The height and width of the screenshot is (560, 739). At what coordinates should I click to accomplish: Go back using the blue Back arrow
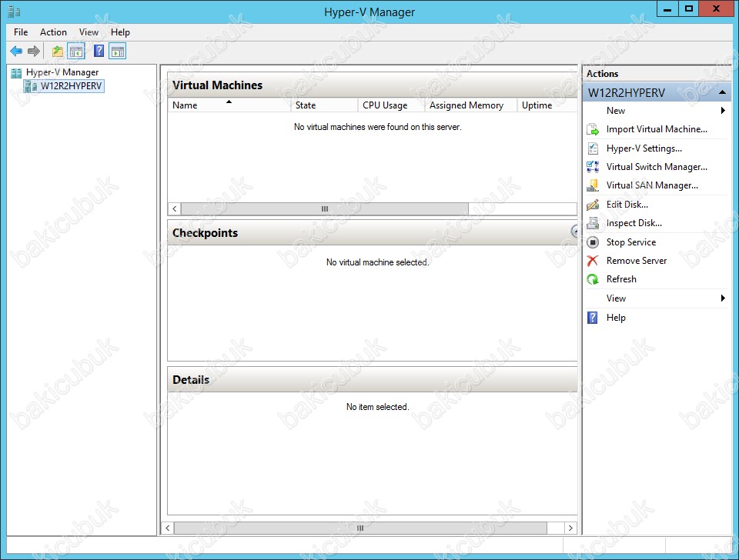16,51
